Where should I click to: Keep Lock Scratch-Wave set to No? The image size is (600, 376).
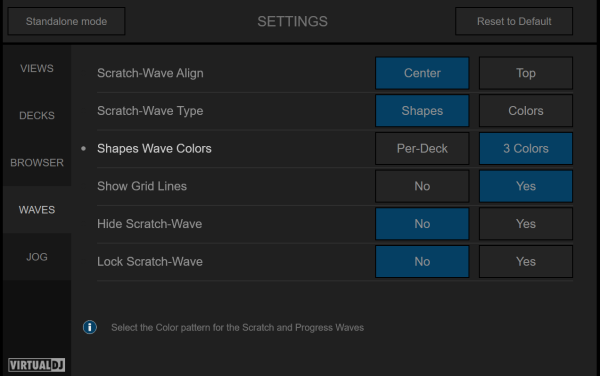click(x=422, y=262)
